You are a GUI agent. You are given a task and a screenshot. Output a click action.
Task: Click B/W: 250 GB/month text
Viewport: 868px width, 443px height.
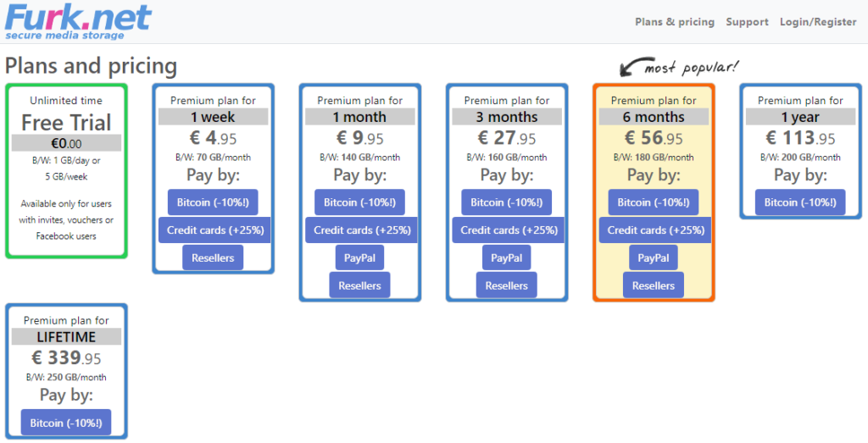(66, 377)
